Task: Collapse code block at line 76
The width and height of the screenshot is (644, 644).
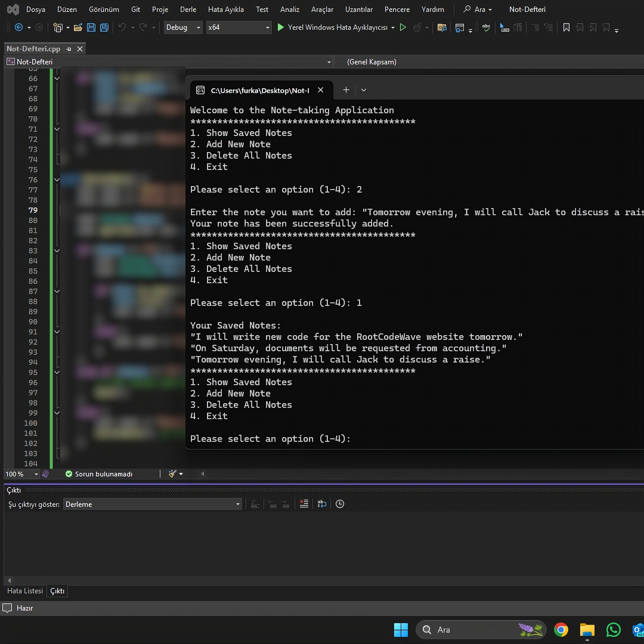Action: (57, 180)
